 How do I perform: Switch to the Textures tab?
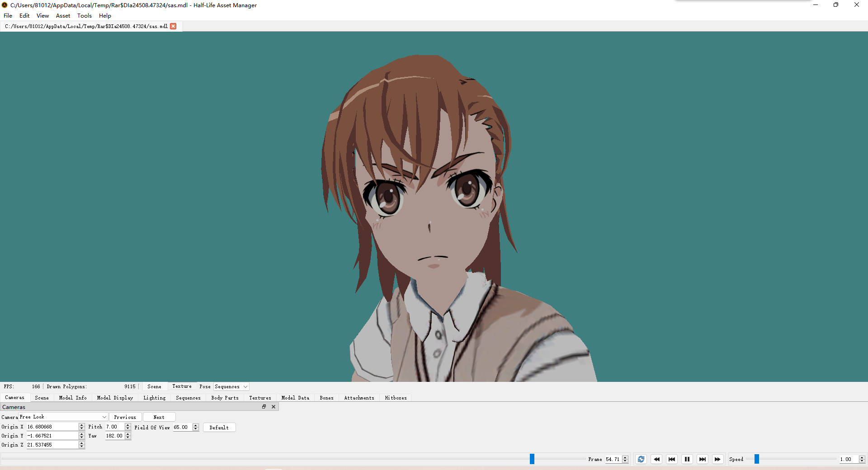point(259,398)
